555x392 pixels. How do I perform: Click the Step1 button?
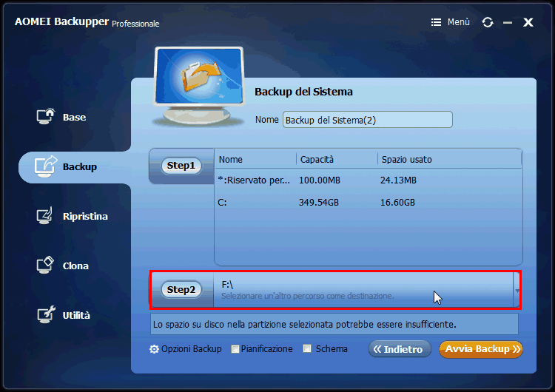(x=181, y=166)
